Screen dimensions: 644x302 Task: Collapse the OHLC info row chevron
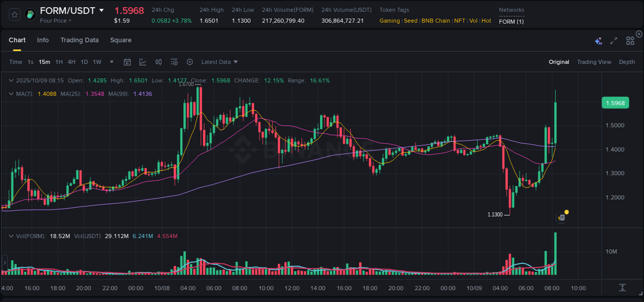(11, 80)
